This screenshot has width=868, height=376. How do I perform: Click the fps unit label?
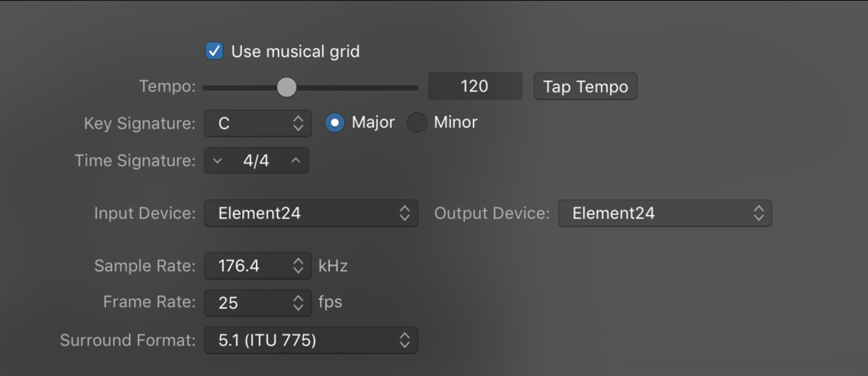331,302
